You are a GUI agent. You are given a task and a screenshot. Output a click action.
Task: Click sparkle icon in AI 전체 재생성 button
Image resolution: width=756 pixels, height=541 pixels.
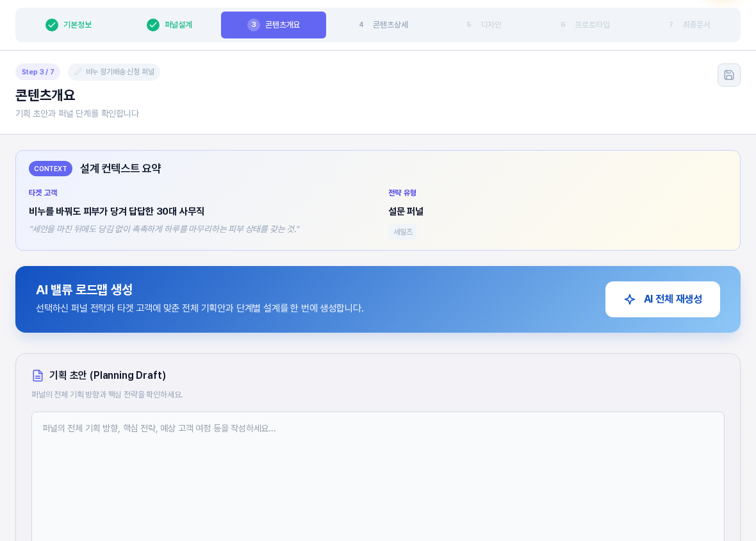630,299
